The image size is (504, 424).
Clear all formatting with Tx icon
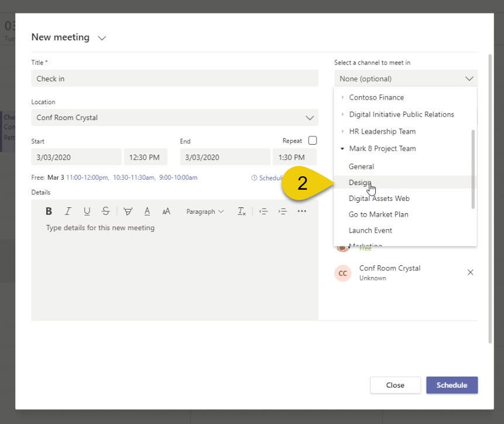[x=241, y=211]
